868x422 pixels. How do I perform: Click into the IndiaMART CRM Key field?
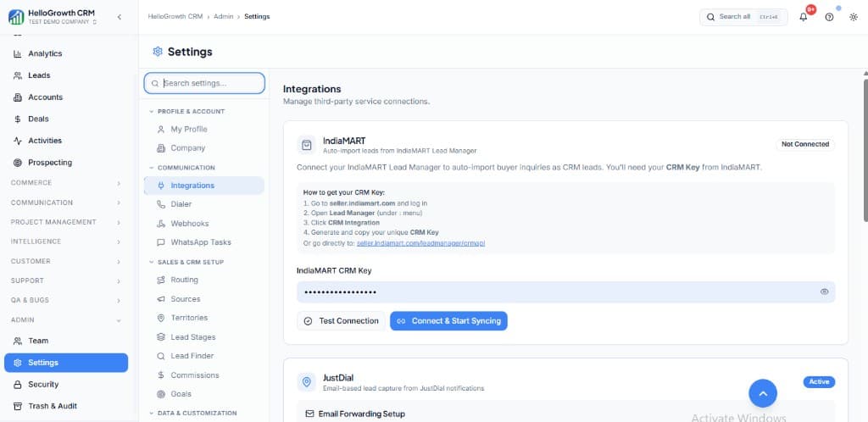tap(565, 292)
